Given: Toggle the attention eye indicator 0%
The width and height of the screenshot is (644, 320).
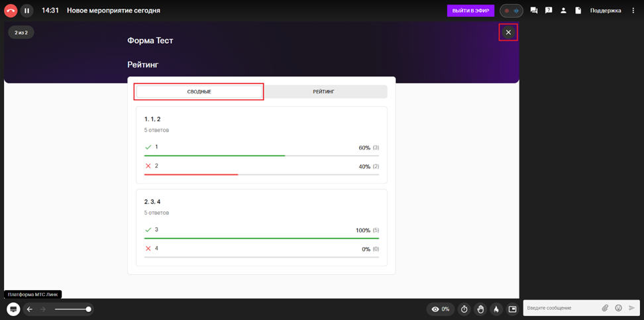Looking at the screenshot, I should tap(441, 309).
